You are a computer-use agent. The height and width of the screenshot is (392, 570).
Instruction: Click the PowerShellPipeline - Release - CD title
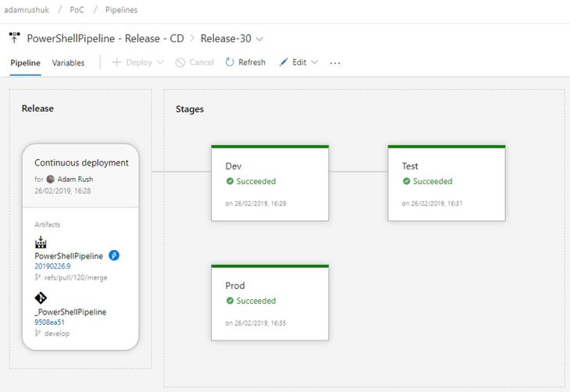coord(105,38)
